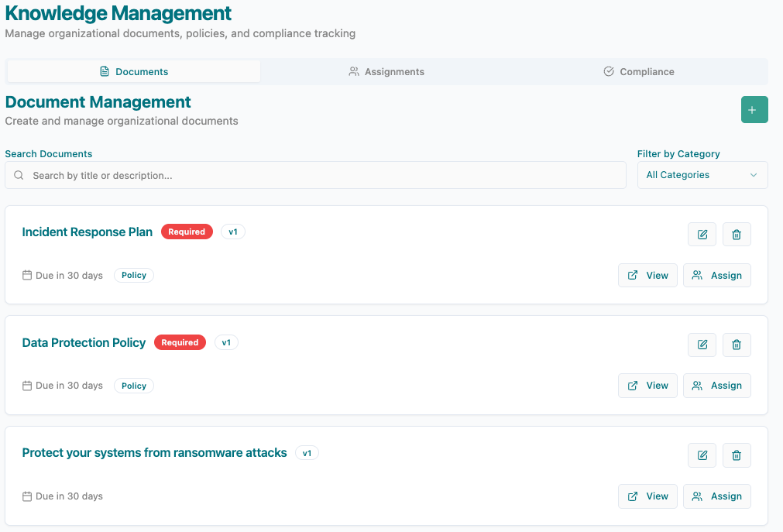
Task: Switch to the Compliance tab
Action: pyautogui.click(x=638, y=71)
